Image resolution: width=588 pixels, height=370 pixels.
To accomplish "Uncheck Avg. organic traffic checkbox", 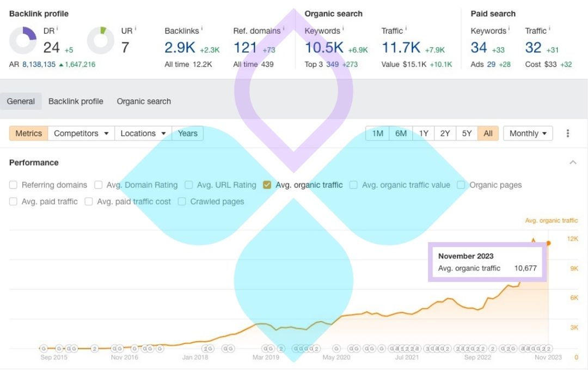I will point(267,185).
